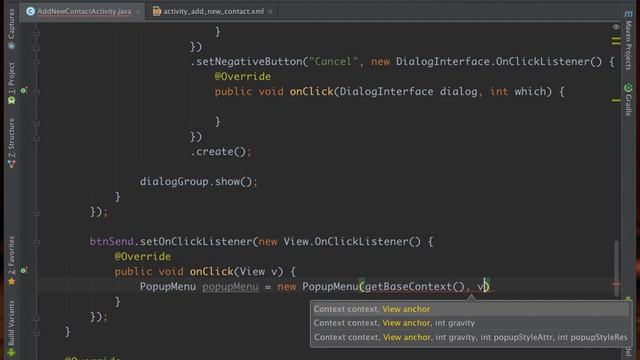The height and width of the screenshot is (360, 640).
Task: Collapse the btnSend.setOnClickListener block
Action: coord(37,242)
